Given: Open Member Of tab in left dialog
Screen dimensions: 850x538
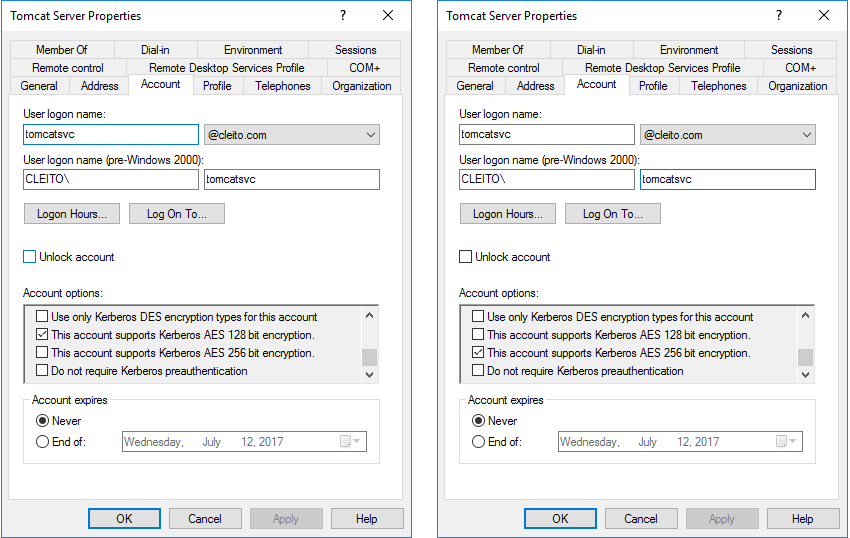Looking at the screenshot, I should 62,50.
